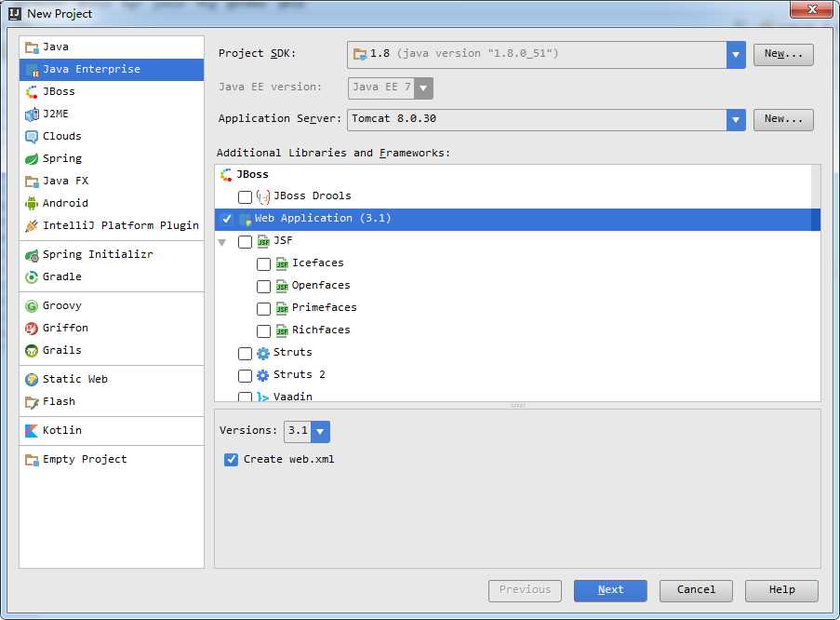Click the Griffon project icon

pos(32,329)
